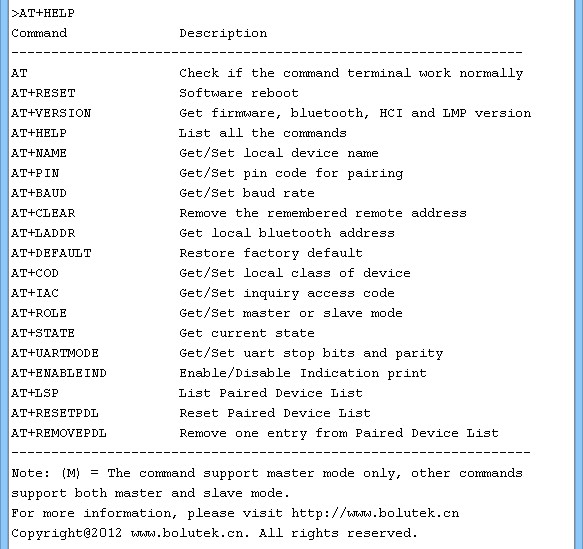
Task: Select the AT+BAUD command line
Action: point(39,193)
